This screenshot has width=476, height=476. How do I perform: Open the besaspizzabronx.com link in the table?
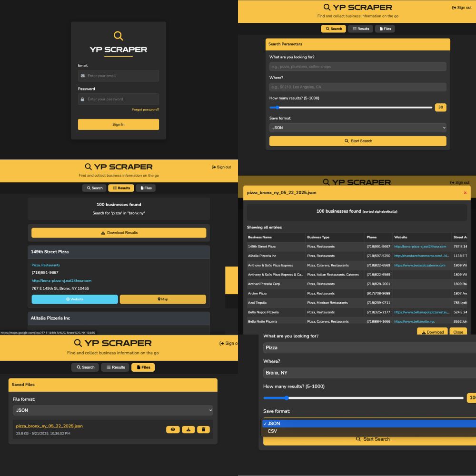coord(419,265)
